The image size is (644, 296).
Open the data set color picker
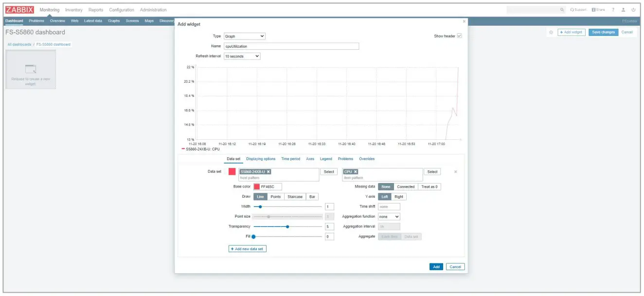click(232, 172)
